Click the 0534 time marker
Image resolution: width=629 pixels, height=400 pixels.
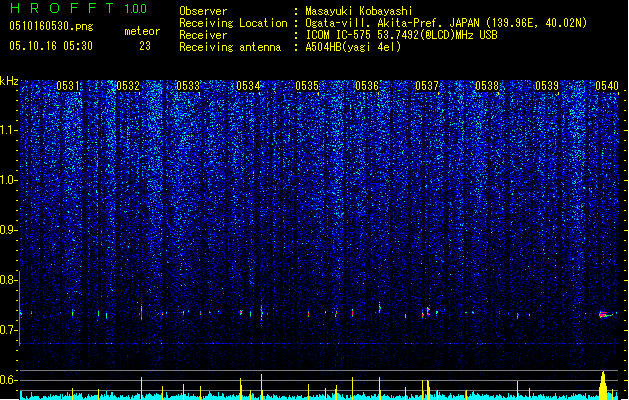point(248,86)
